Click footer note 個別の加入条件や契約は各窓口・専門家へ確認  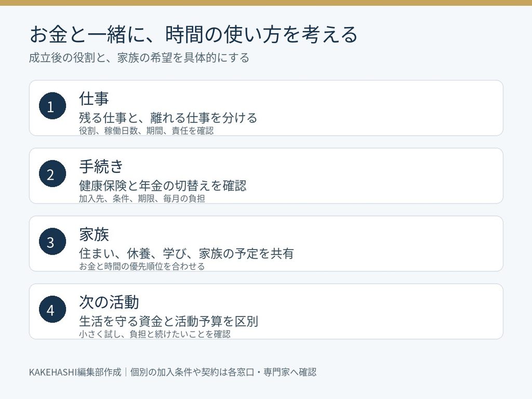(x=223, y=372)
